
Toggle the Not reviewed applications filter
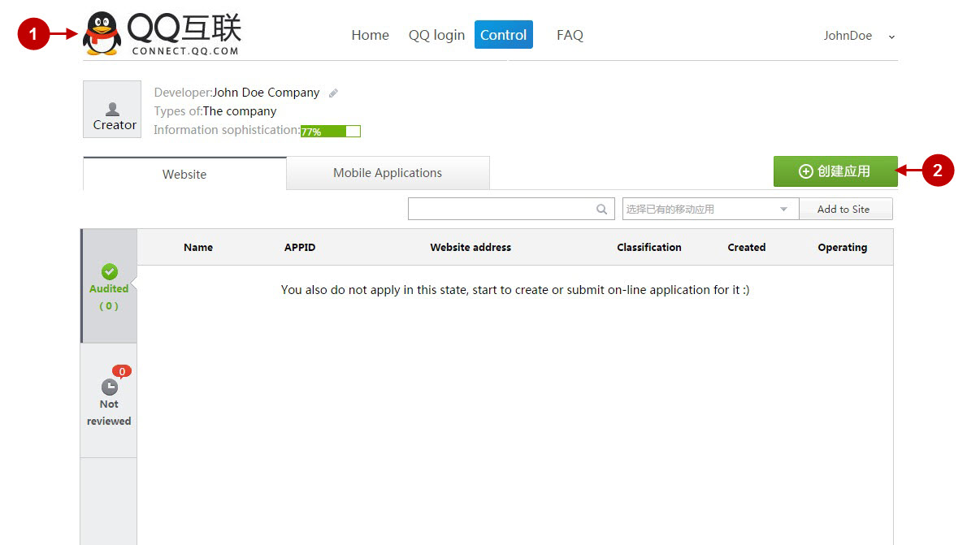(x=109, y=402)
